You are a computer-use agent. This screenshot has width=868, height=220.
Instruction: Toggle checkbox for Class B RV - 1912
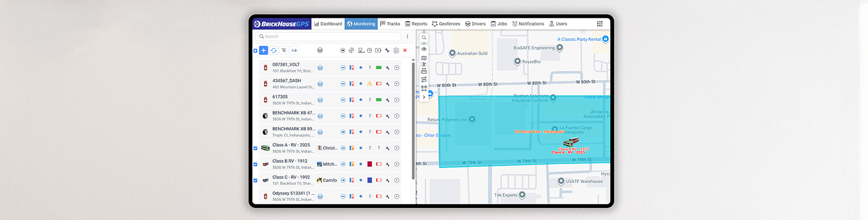[x=255, y=165]
